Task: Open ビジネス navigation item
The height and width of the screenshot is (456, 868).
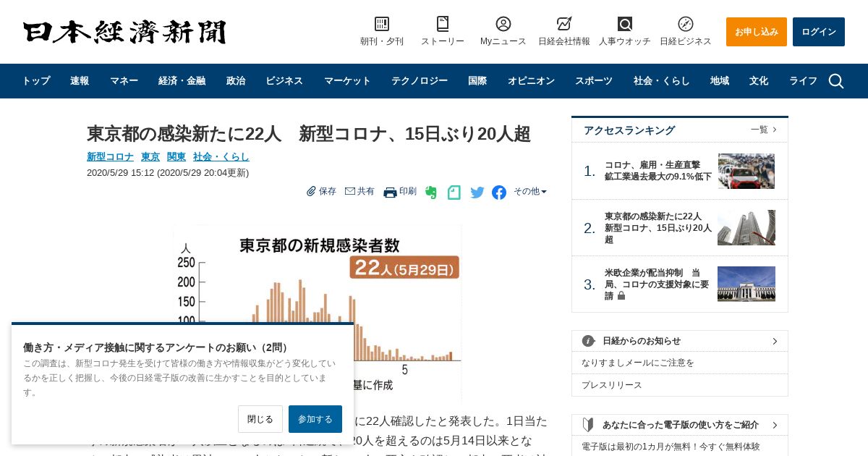Action: click(x=284, y=81)
